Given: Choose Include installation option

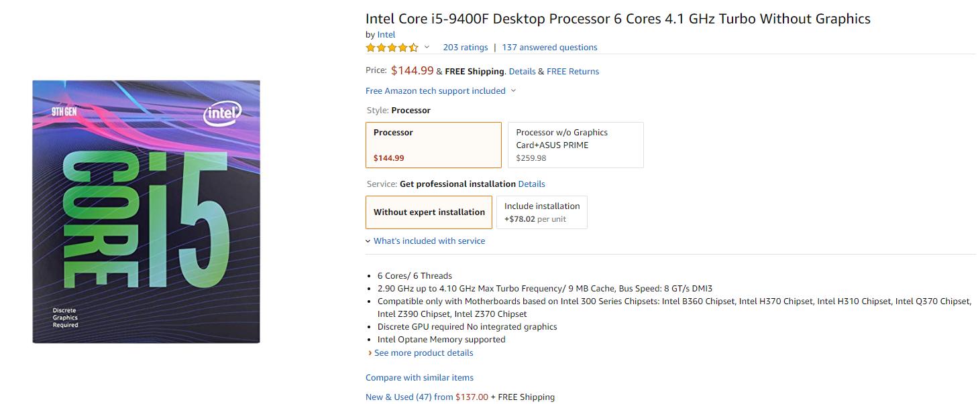Looking at the screenshot, I should click(x=542, y=212).
